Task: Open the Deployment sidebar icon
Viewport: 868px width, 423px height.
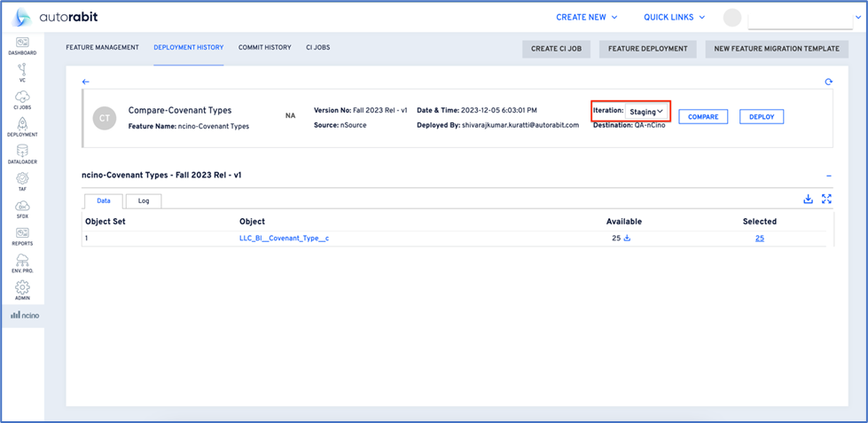Action: [x=22, y=128]
